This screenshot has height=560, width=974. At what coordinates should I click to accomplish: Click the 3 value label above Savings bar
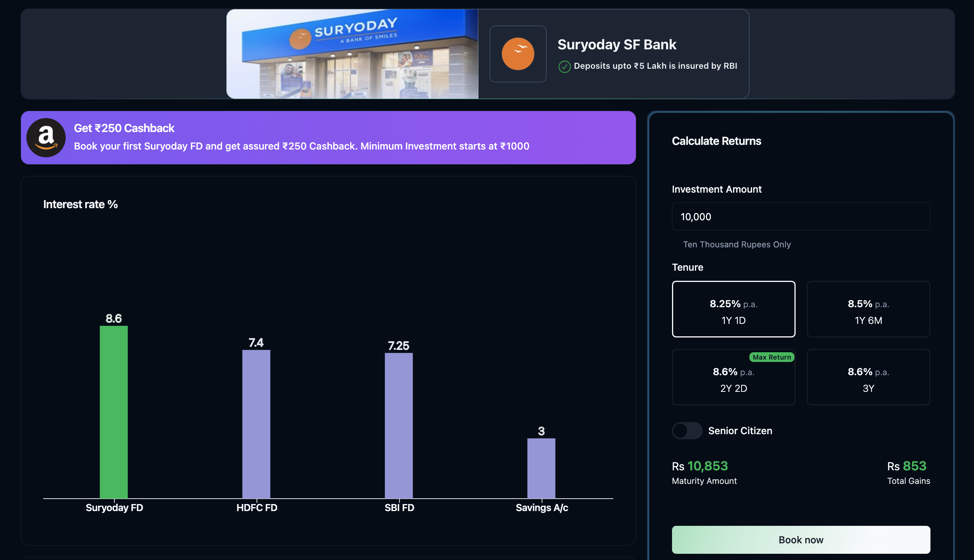pos(541,431)
